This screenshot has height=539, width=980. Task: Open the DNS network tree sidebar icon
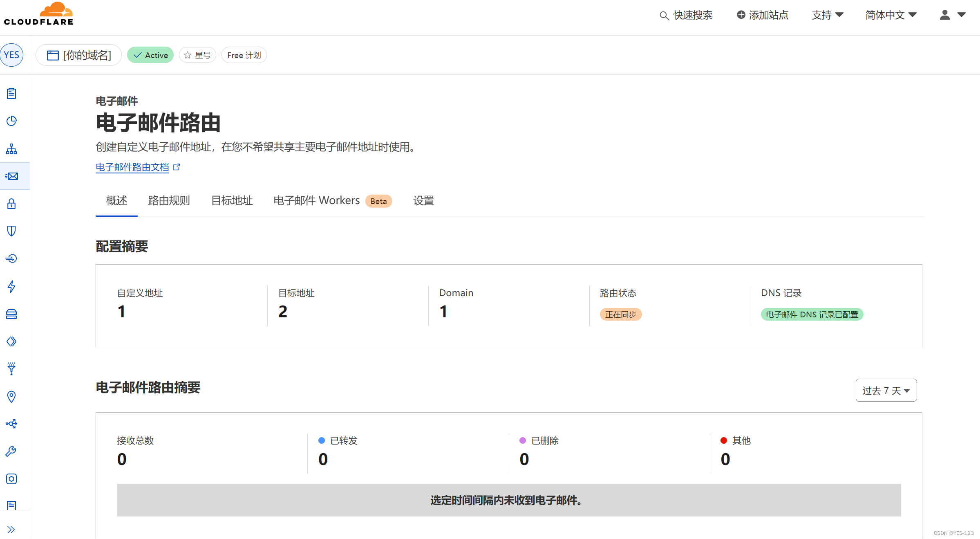pos(11,149)
